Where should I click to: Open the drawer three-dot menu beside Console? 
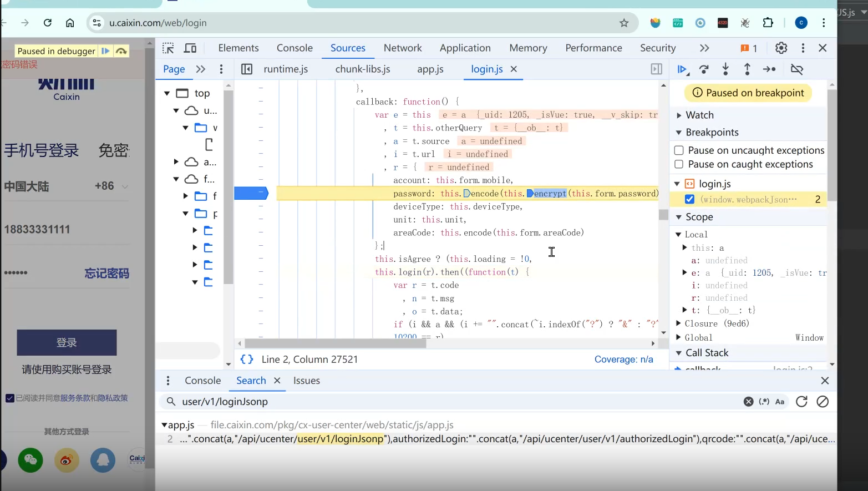coord(168,381)
